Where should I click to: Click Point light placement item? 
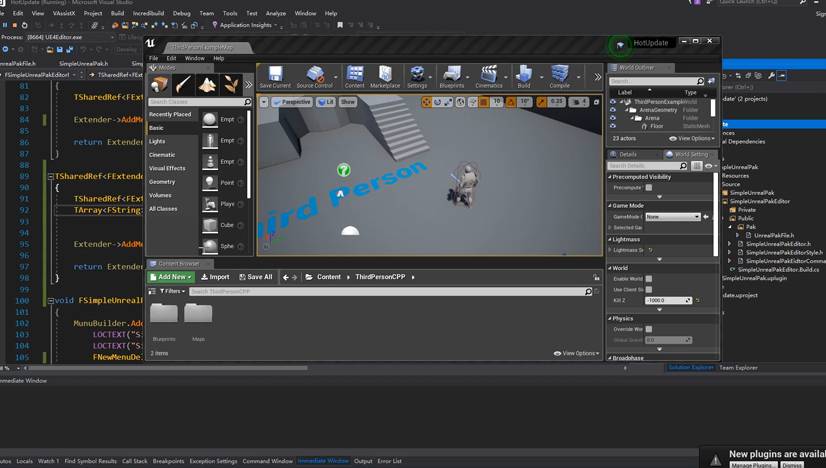coord(223,183)
